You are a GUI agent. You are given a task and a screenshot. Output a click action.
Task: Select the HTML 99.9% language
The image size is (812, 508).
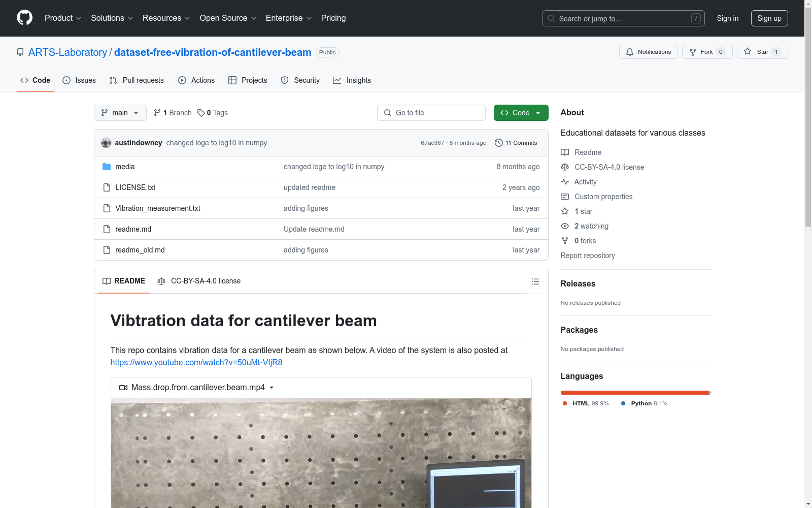click(x=586, y=403)
